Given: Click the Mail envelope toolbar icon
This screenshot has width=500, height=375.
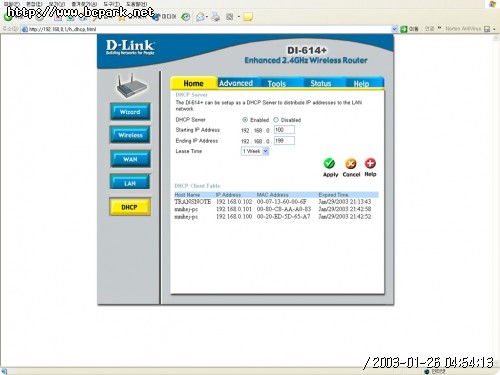Looking at the screenshot, I should [200, 17].
